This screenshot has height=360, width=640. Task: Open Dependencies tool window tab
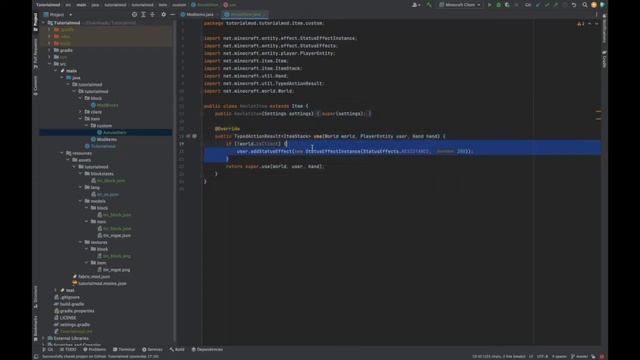[x=207, y=349]
